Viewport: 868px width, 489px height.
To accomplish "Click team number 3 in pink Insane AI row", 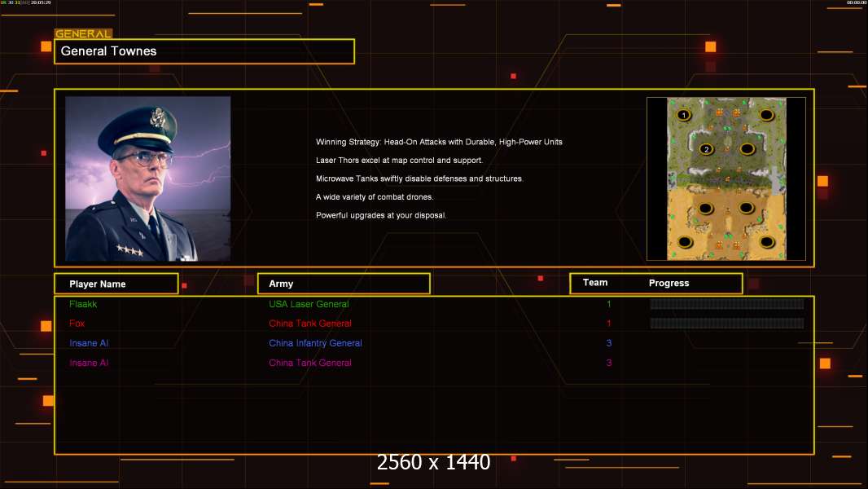I will click(x=609, y=363).
